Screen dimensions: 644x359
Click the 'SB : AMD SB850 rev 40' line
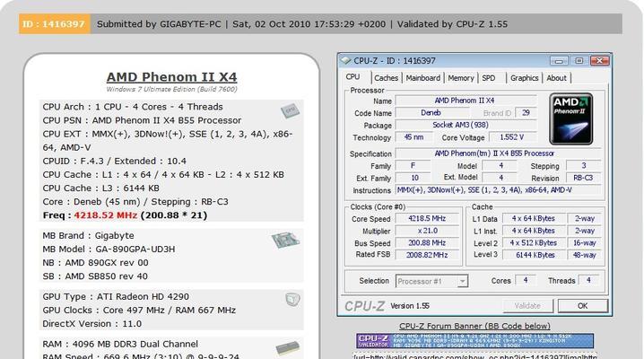95,276
